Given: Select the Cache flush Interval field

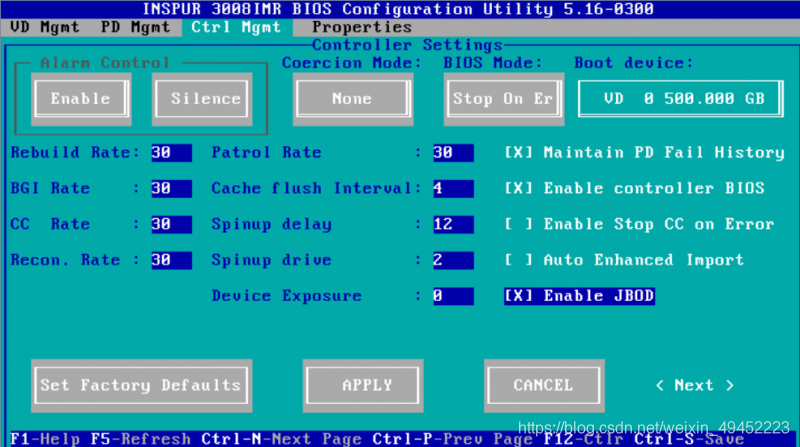Looking at the screenshot, I should click(x=453, y=188).
